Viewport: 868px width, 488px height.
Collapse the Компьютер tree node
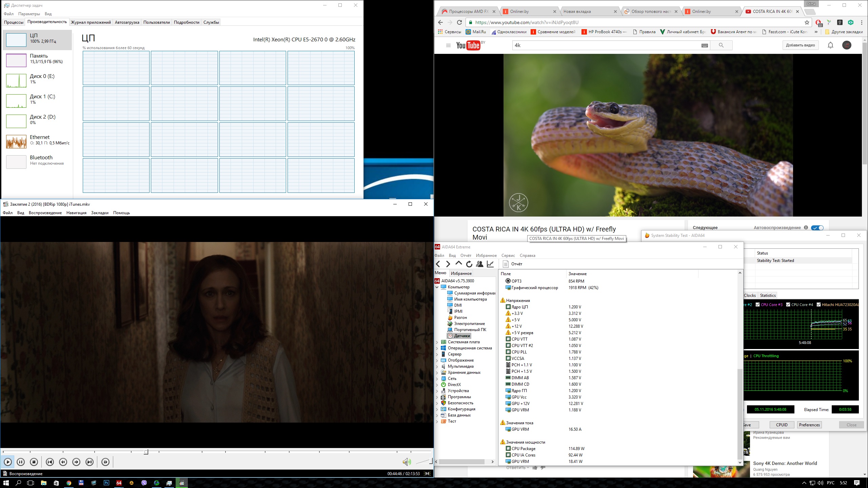[x=437, y=287]
